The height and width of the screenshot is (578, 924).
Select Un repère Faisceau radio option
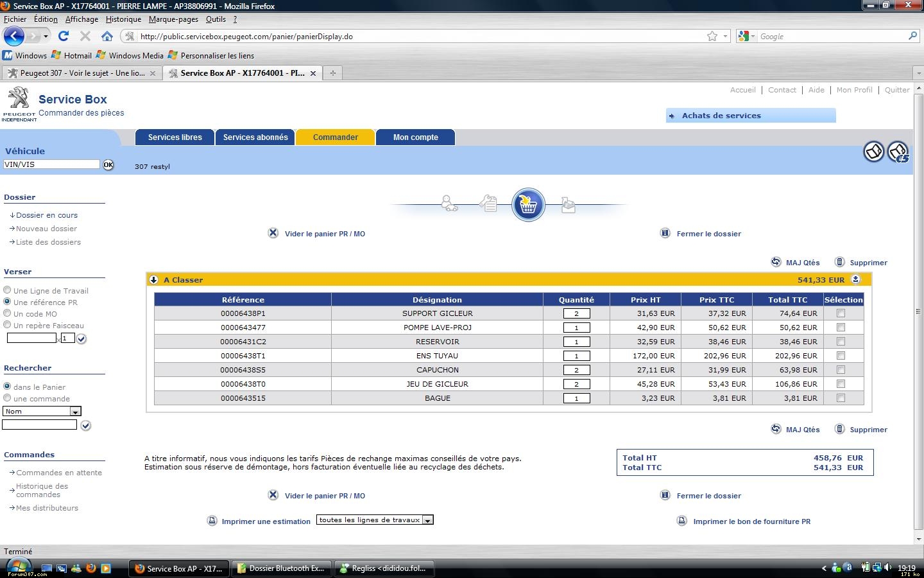7,325
